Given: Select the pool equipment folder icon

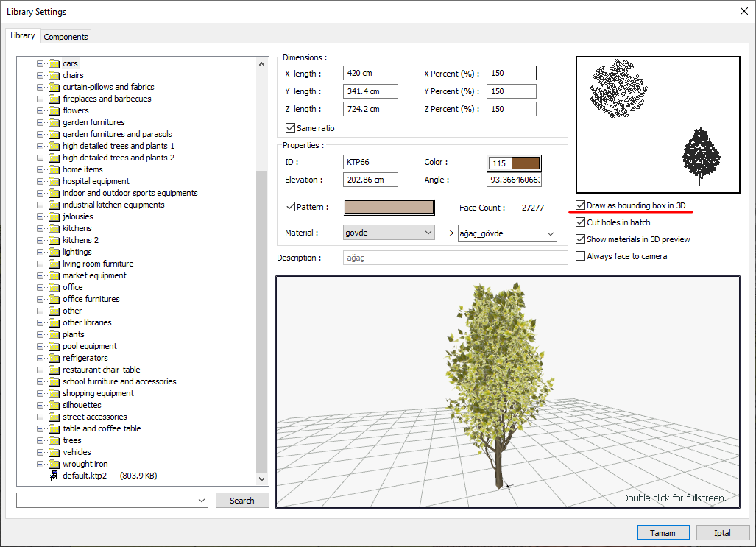Looking at the screenshot, I should (54, 346).
